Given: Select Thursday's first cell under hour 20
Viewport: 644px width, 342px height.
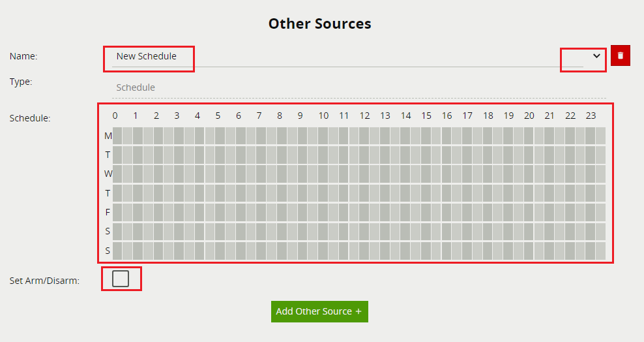Looking at the screenshot, I should point(529,194).
